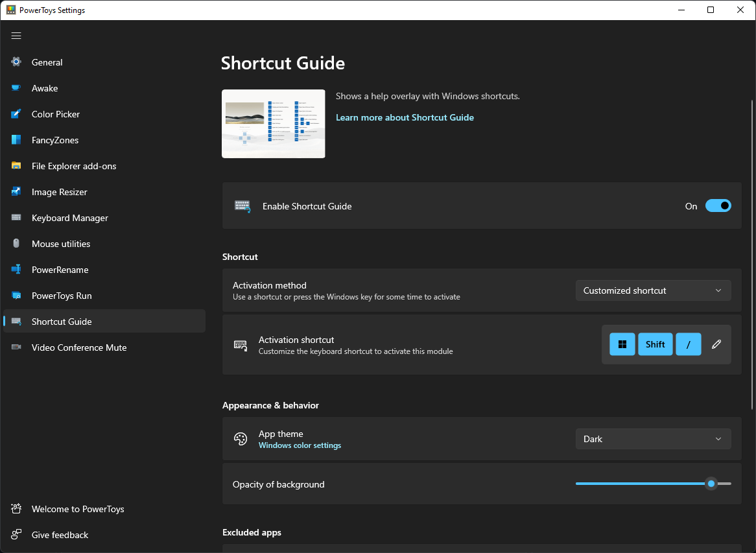Viewport: 756px width, 553px height.
Task: Adjust the Opacity of background slider
Action: click(x=711, y=484)
